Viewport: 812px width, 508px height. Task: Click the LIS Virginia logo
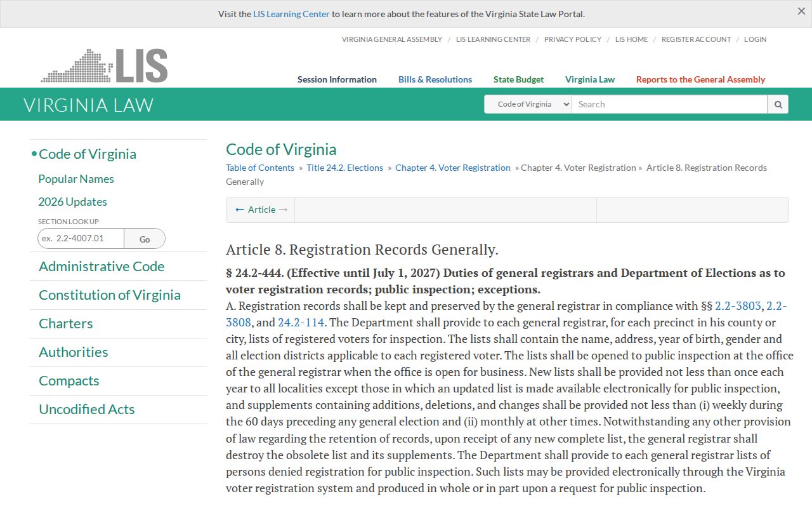point(105,66)
